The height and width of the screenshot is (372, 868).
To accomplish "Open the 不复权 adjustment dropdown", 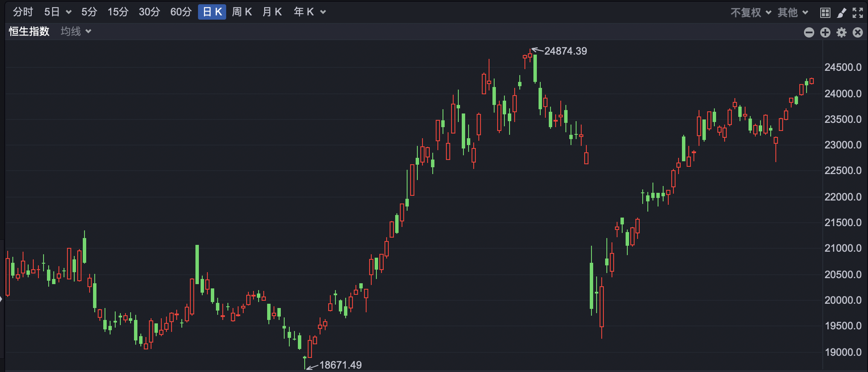I will point(751,12).
